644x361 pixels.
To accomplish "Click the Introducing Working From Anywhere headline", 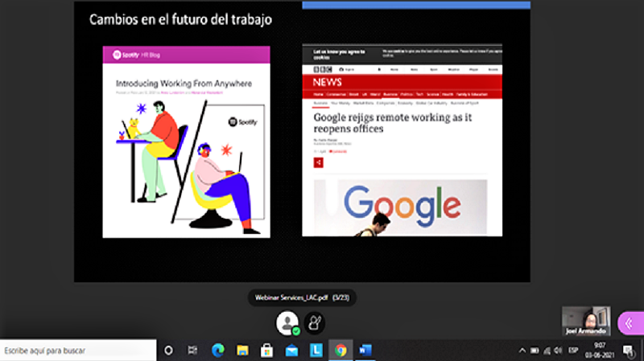I will click(184, 84).
